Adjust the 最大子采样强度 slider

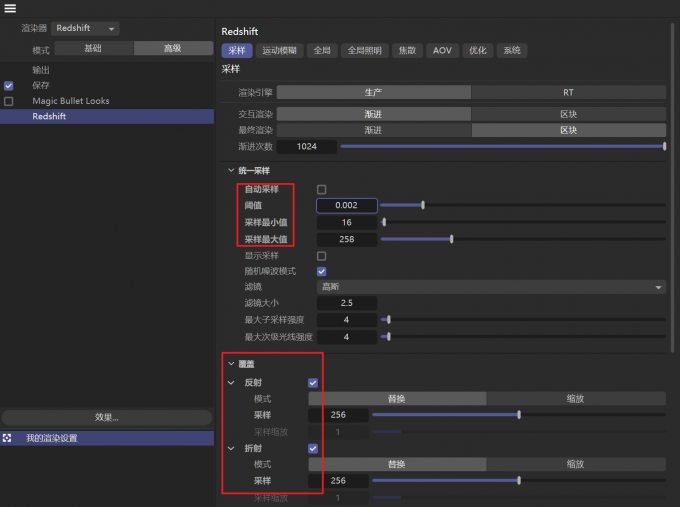click(523, 320)
